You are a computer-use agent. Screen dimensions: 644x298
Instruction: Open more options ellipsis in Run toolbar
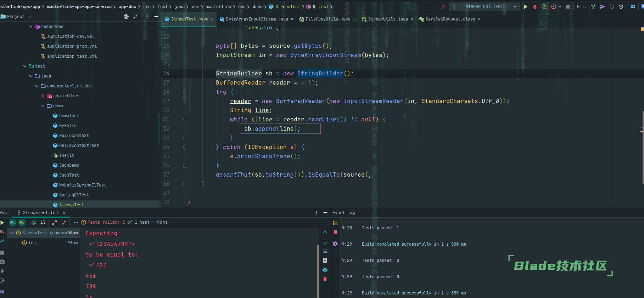click(75, 223)
